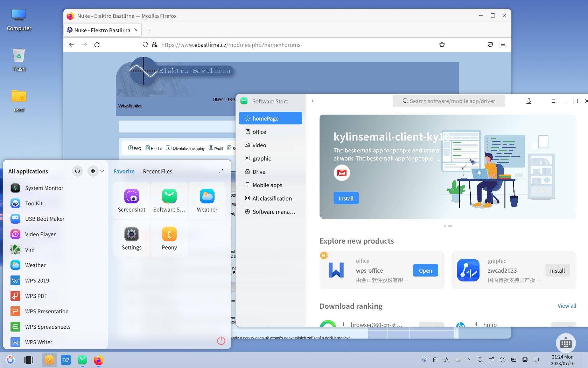Open the on-screen keyboard floating button

[x=566, y=343]
